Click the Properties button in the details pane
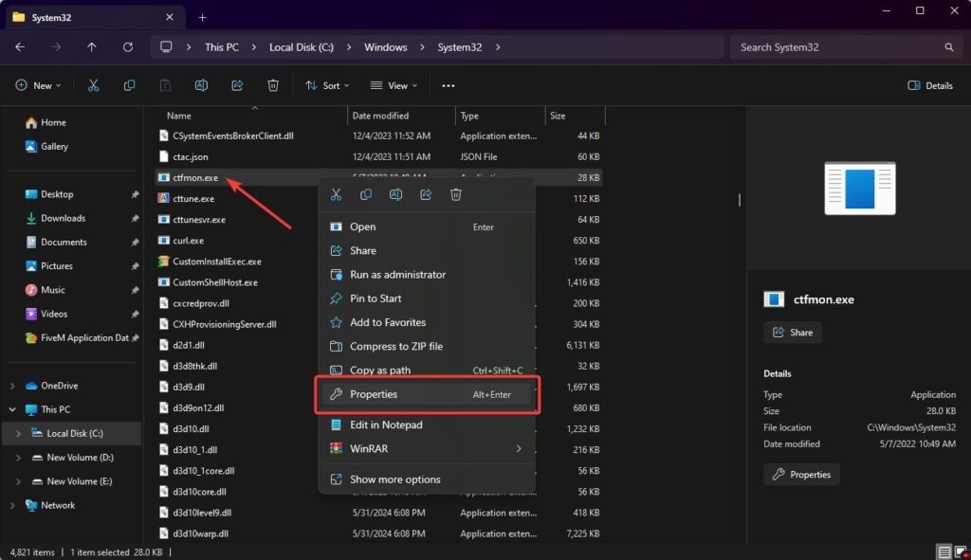 pyautogui.click(x=801, y=475)
